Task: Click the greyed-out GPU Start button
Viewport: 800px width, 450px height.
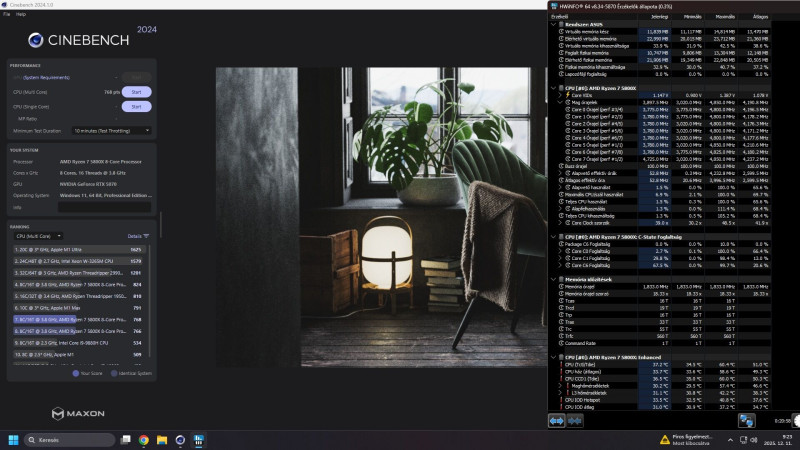Action: [136, 78]
